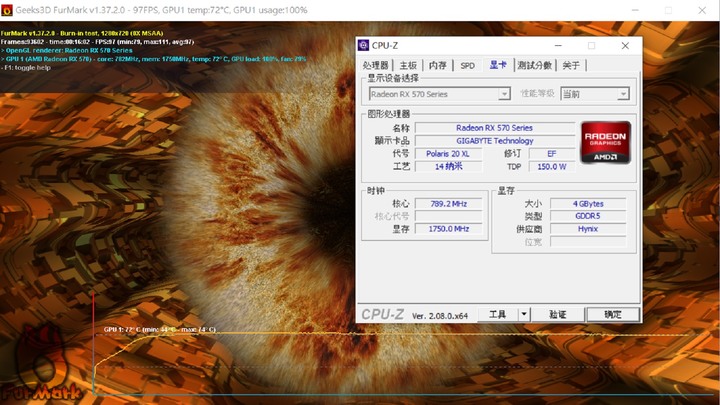
Task: Open the arrow menu beside 工具
Action: point(524,315)
